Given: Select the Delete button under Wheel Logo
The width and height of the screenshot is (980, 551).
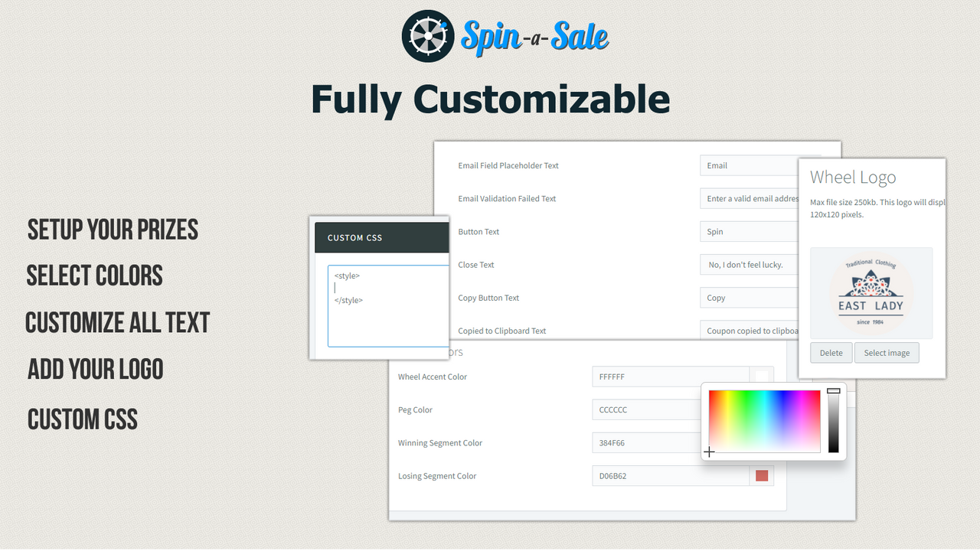Looking at the screenshot, I should (x=831, y=353).
